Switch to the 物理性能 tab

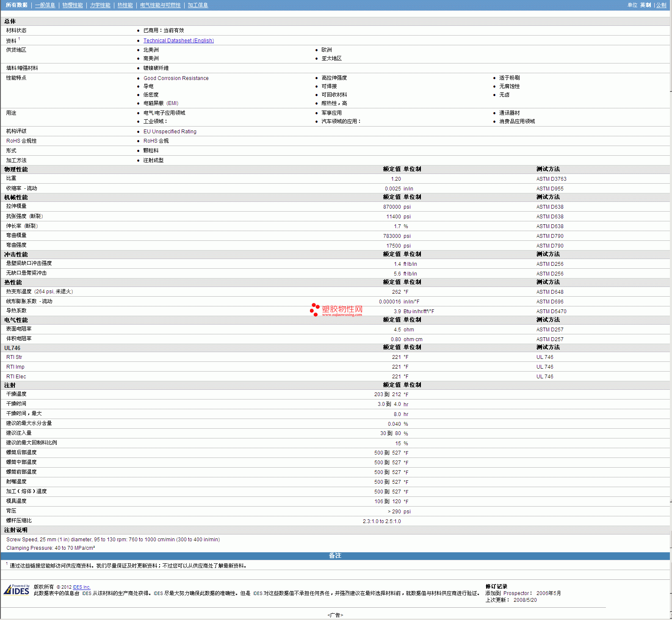click(72, 5)
